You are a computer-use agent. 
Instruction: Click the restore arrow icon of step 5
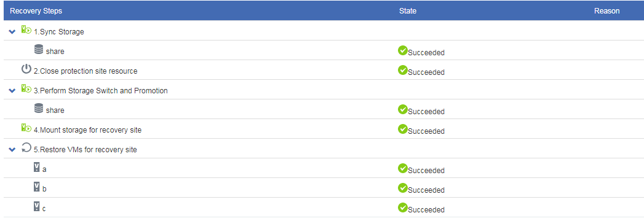[26, 148]
